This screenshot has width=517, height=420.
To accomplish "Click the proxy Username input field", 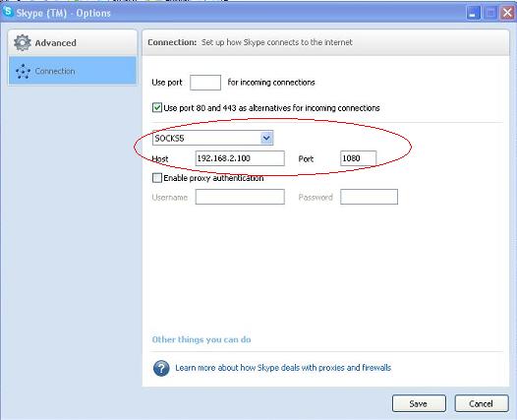I will click(x=240, y=197).
